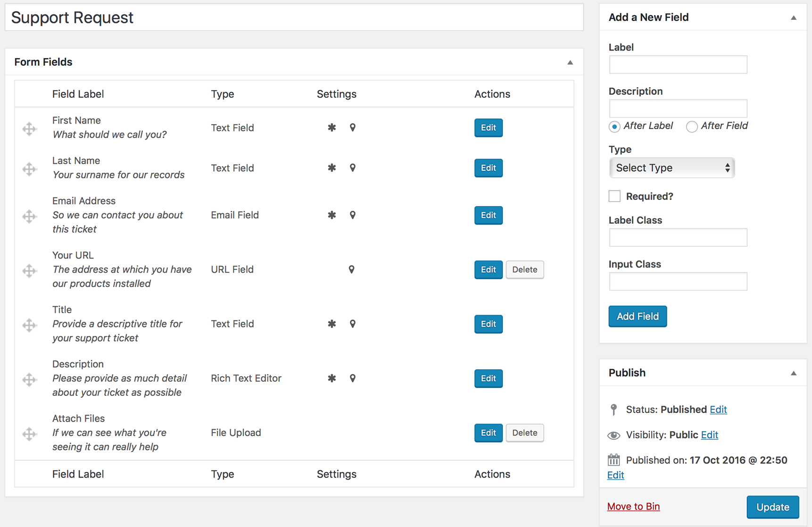Screen dimensions: 812x527
Task: Tick the Required? checkbox
Action: [614, 196]
